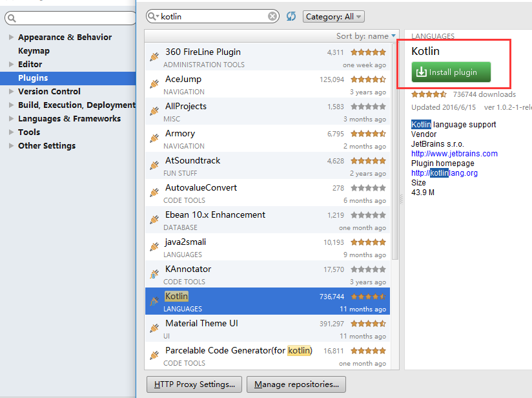The width and height of the screenshot is (532, 398).
Task: Click the AceJump plugin icon
Action: tap(154, 83)
